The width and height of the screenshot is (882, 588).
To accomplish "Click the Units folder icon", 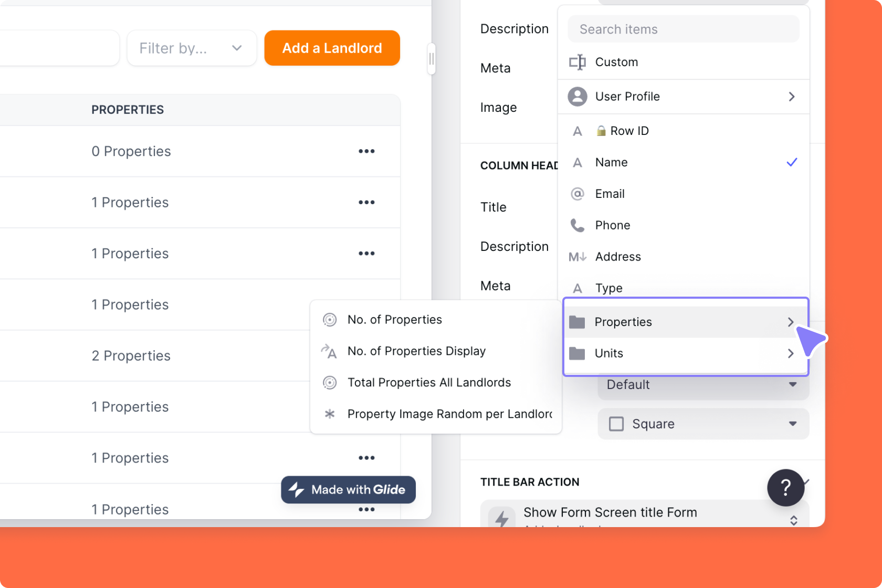I will [x=577, y=353].
